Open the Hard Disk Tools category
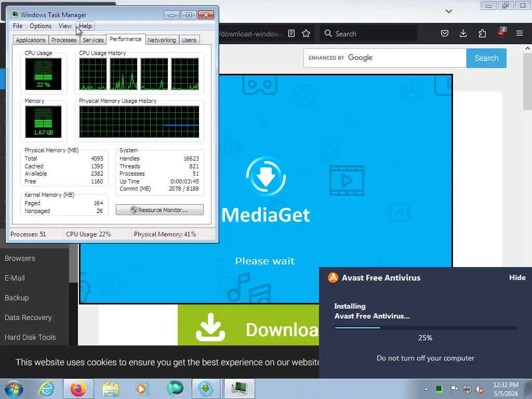 [x=30, y=337]
